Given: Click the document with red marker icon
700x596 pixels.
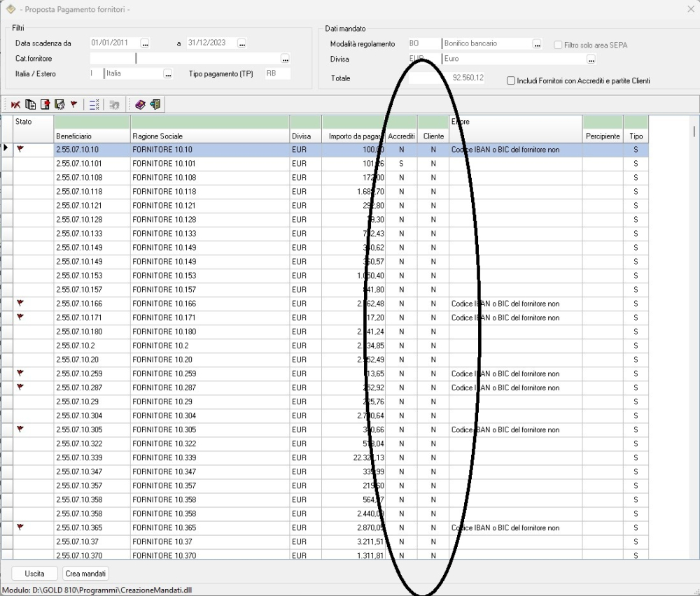Looking at the screenshot, I should 45,104.
